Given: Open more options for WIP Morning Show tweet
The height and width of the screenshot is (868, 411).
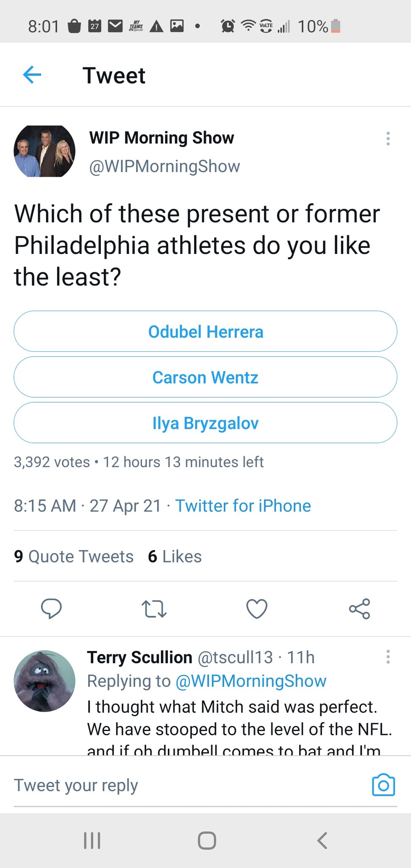Looking at the screenshot, I should [388, 139].
